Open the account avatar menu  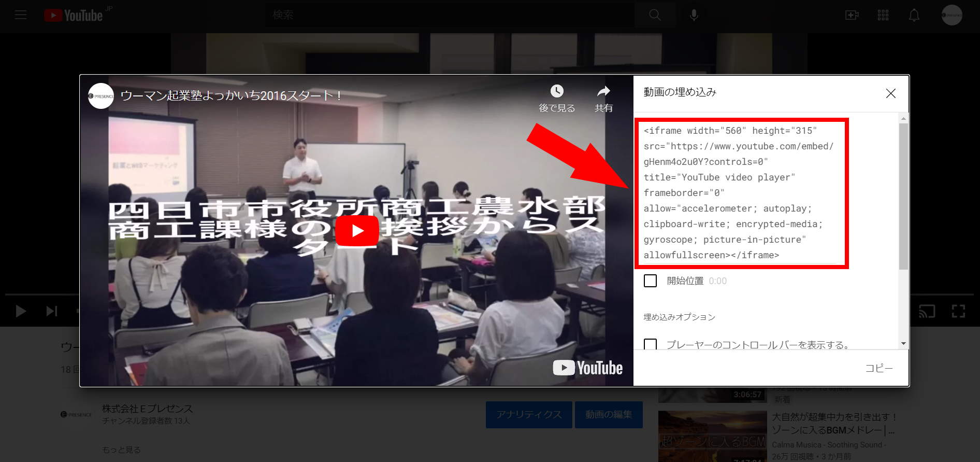point(952,15)
